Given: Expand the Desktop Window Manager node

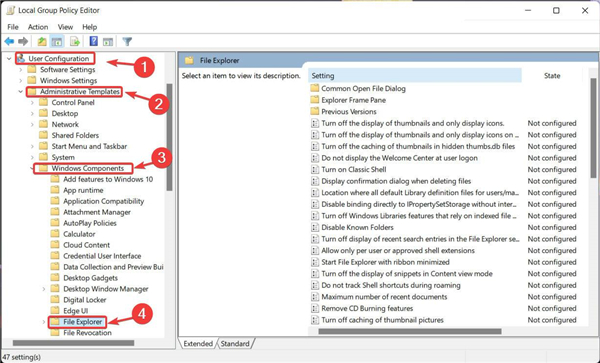Looking at the screenshot, I should pyautogui.click(x=44, y=289).
